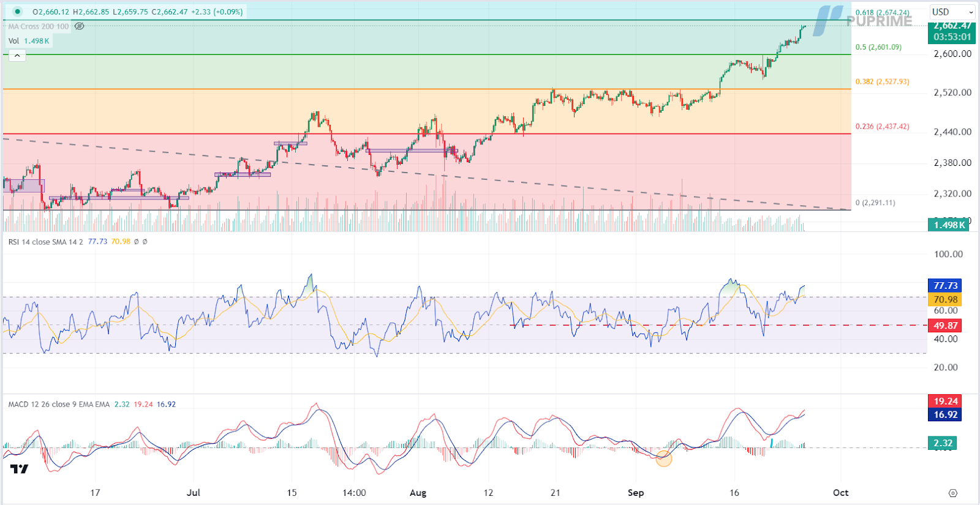This screenshot has width=980, height=505.
Task: Click the open price O2,660.12 value
Action: pyautogui.click(x=51, y=12)
